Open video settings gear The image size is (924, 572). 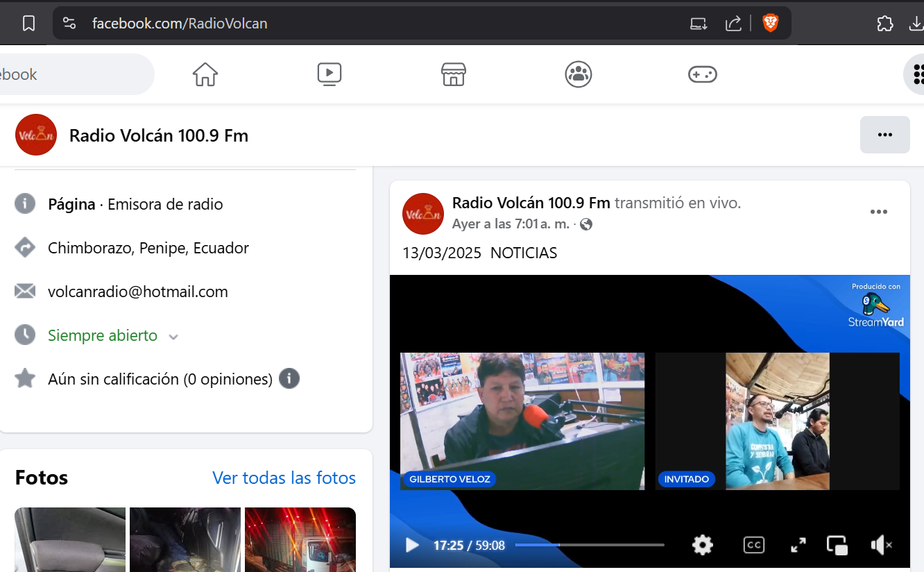[x=703, y=545]
